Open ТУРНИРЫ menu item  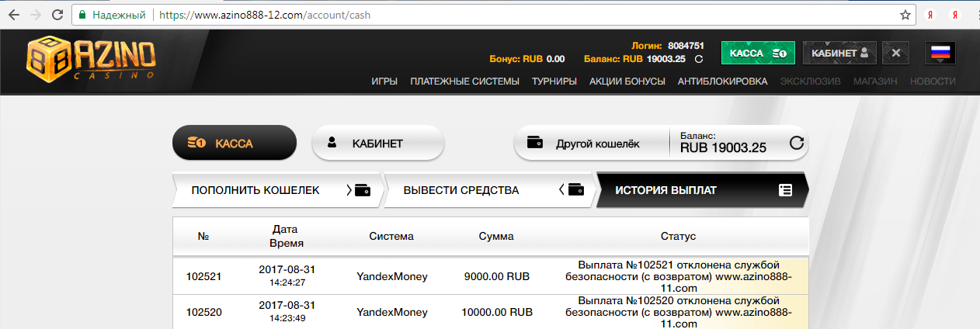pyautogui.click(x=554, y=81)
